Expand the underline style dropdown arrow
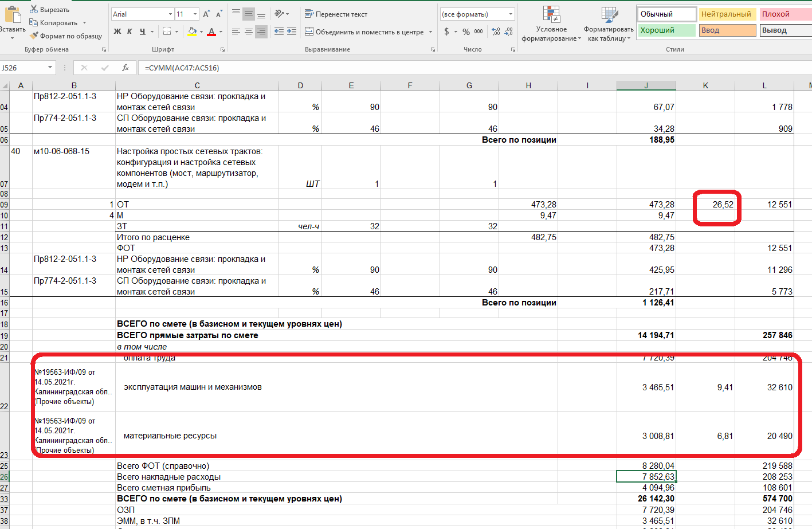 click(152, 32)
